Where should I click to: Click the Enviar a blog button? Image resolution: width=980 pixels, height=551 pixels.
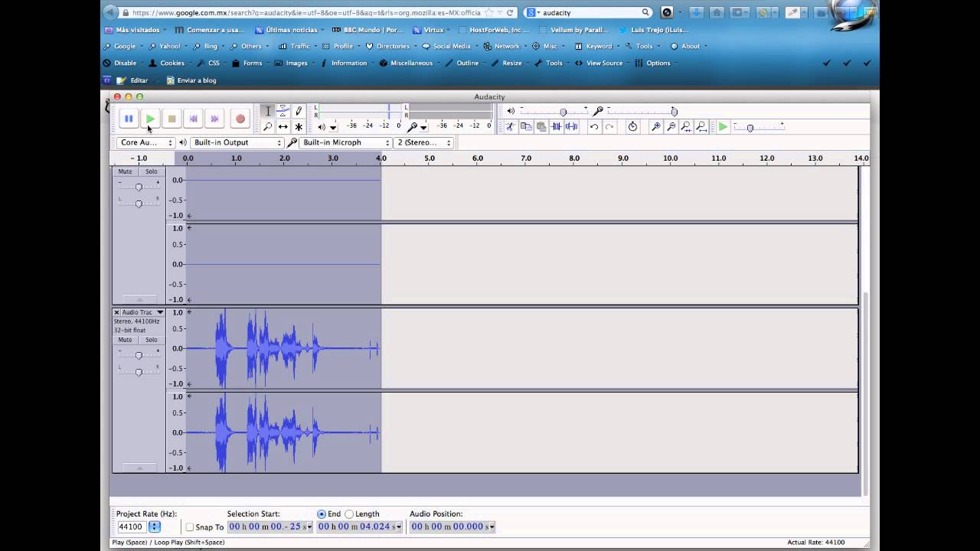click(x=191, y=80)
